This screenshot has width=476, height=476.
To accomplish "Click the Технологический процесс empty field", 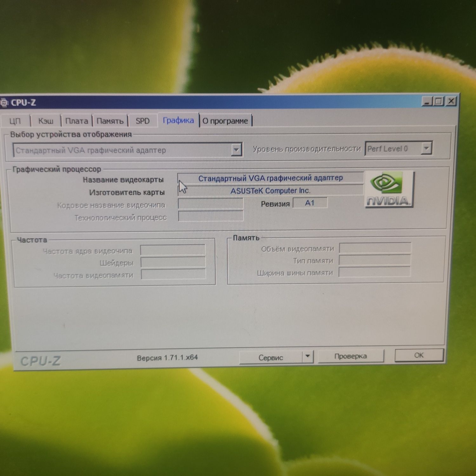I will click(x=211, y=216).
